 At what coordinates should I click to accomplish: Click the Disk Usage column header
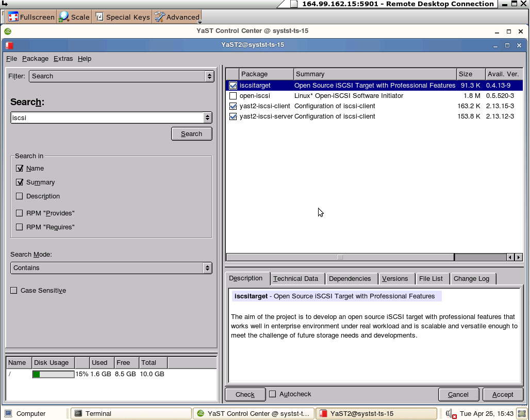tap(53, 363)
